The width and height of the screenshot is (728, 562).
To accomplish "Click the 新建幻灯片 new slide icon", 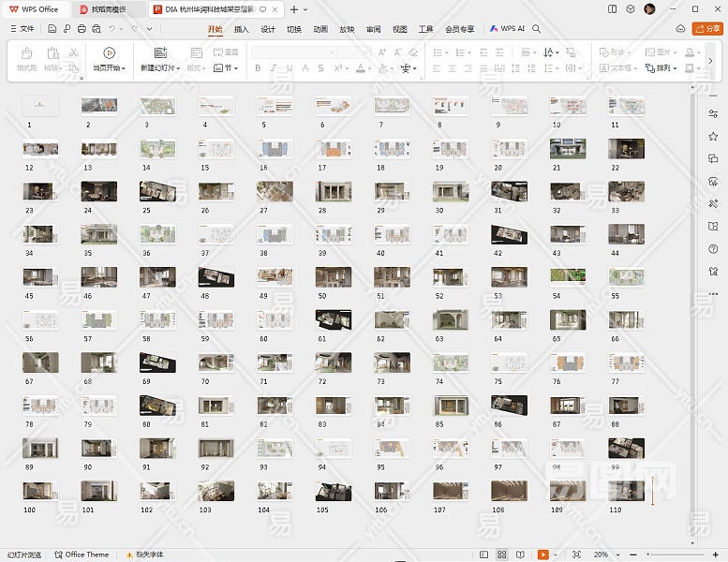I will (x=159, y=53).
